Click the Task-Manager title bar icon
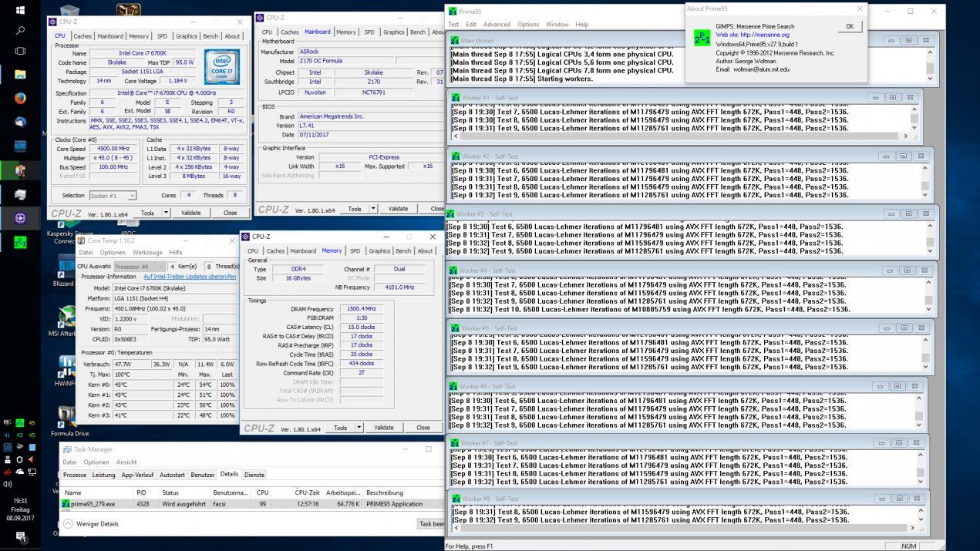Image resolution: width=980 pixels, height=551 pixels. [x=68, y=449]
